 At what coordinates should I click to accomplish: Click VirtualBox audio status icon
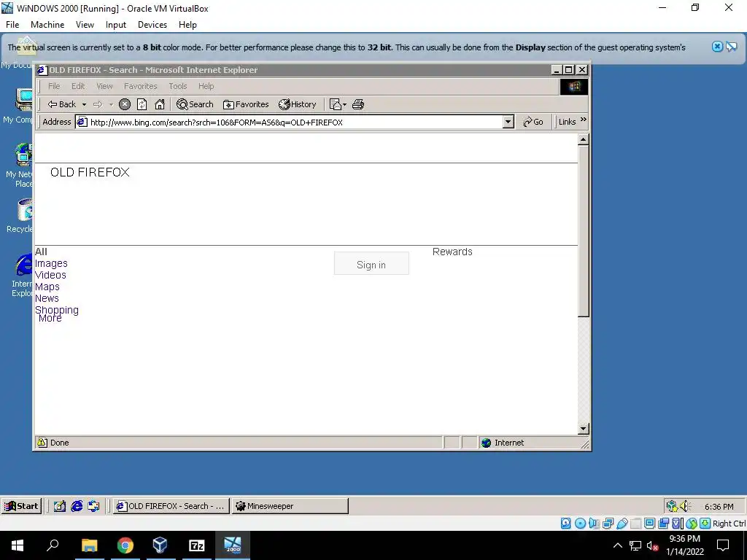(594, 524)
